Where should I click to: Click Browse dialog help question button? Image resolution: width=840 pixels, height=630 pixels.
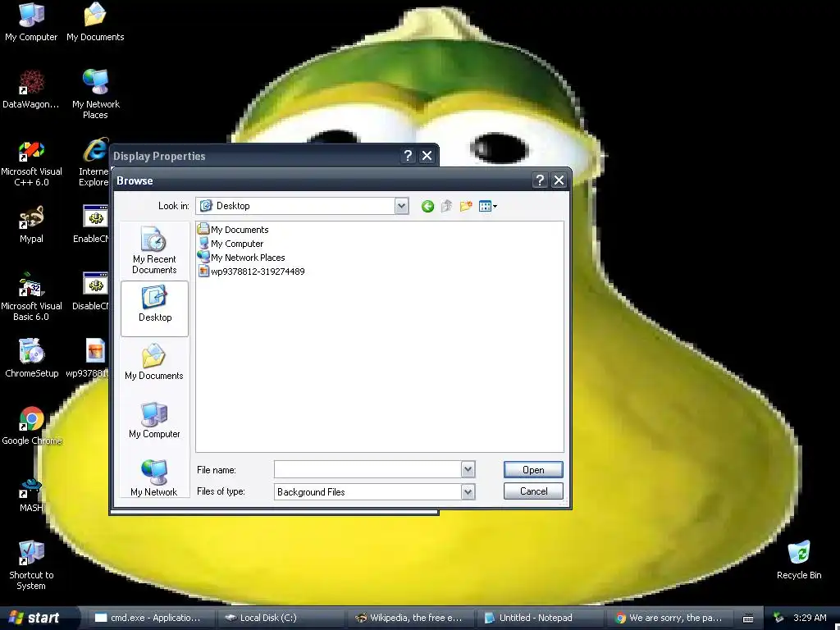(x=540, y=180)
